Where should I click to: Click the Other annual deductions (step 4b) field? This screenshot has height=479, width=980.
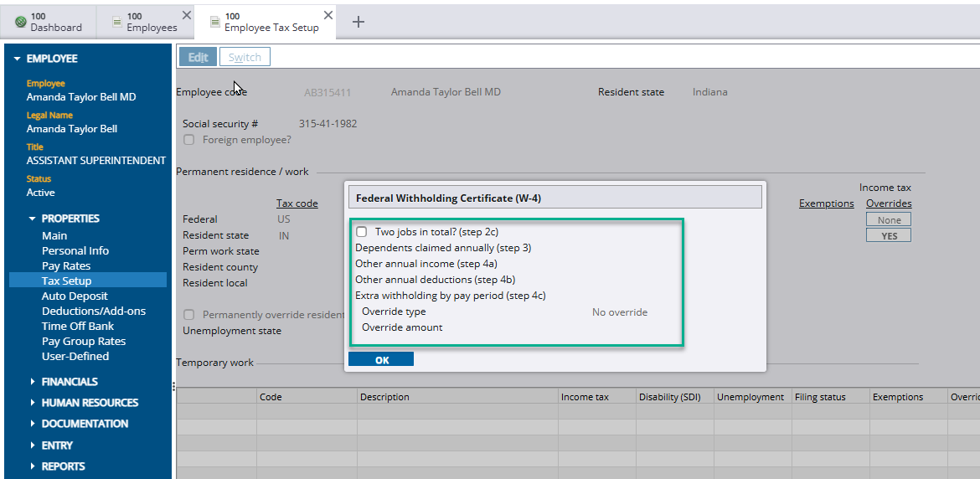pos(435,279)
